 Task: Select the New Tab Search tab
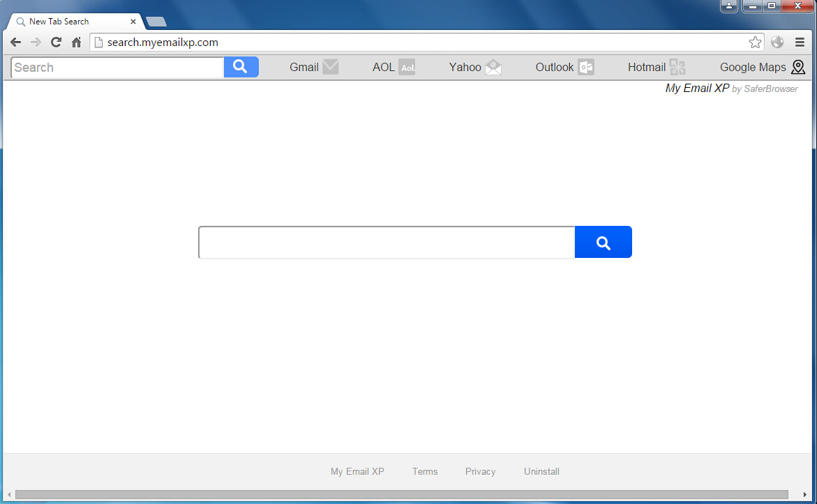[75, 22]
